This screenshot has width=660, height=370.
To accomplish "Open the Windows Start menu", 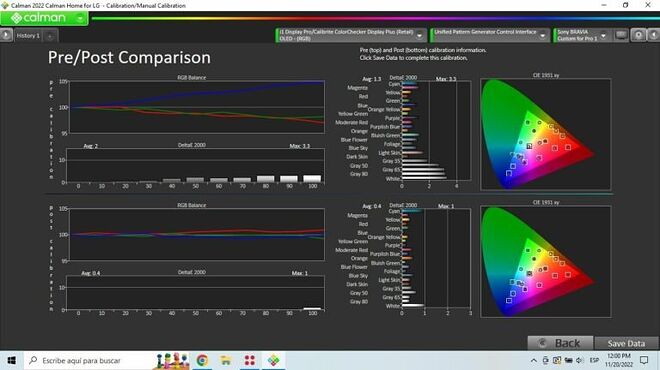I will (11, 360).
